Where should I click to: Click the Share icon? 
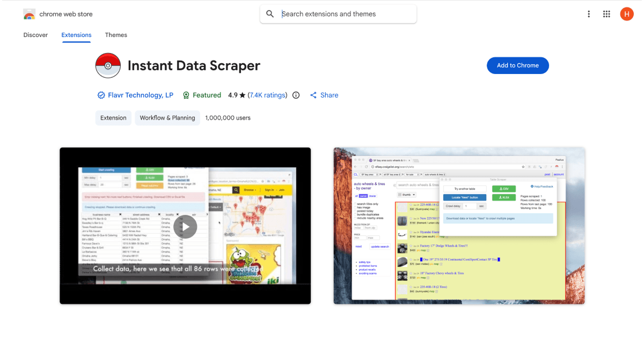[313, 95]
